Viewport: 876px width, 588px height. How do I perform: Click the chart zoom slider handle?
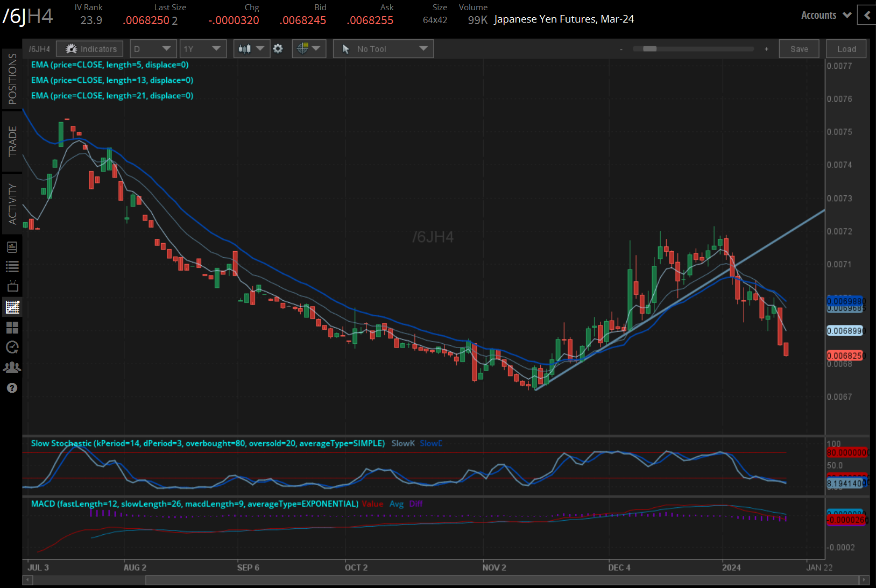(649, 49)
